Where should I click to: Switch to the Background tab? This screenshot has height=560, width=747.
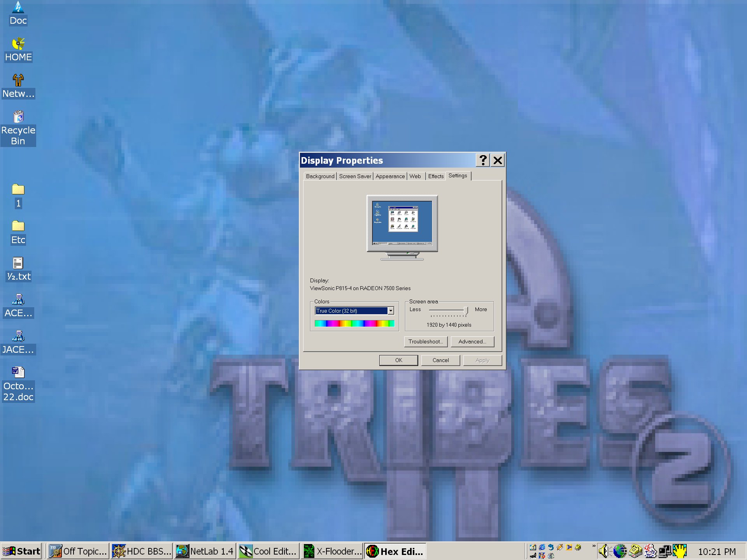[320, 176]
